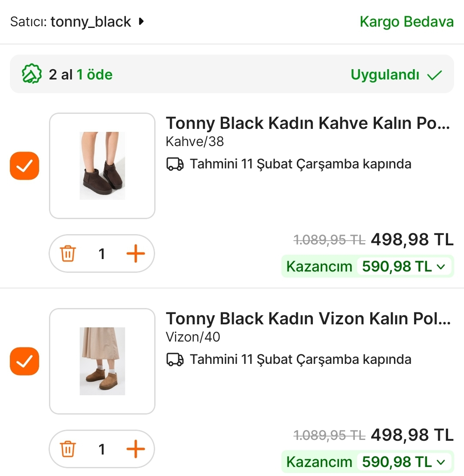Screen dimensions: 464x476
Task: Uncheck the Vizon boots selection checkbox
Action: point(24,361)
